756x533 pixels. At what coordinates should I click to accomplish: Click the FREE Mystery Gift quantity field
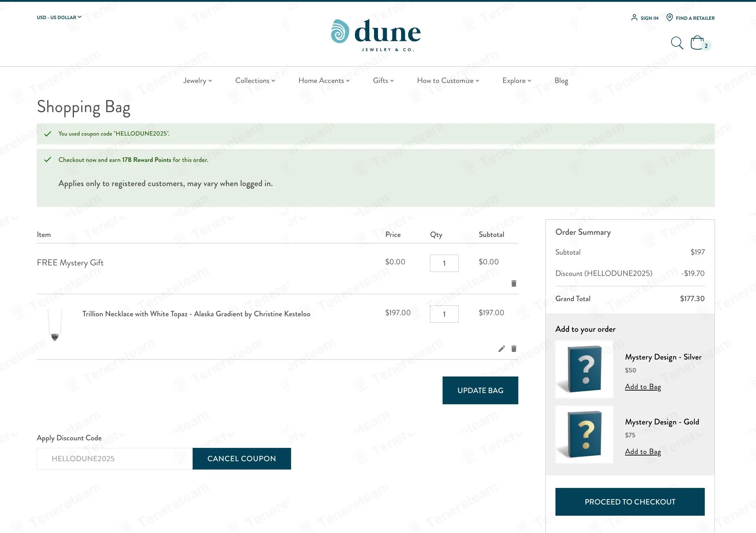tap(444, 263)
